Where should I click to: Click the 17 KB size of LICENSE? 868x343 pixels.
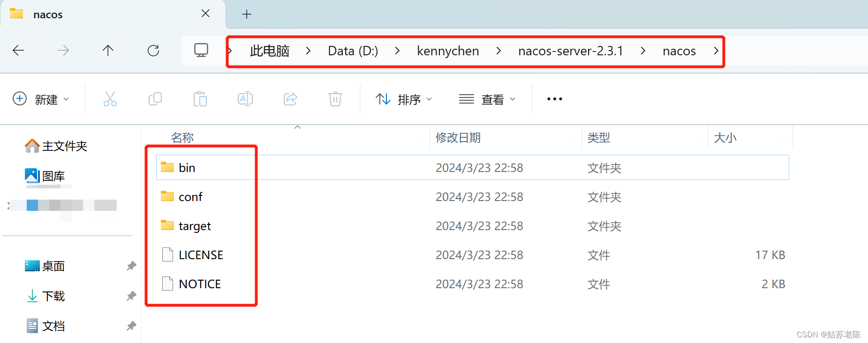click(770, 255)
